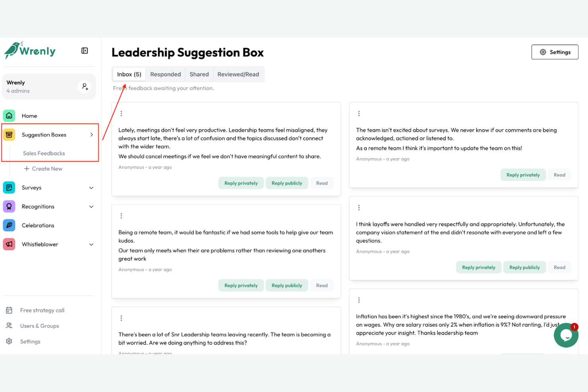588x392 pixels.
Task: Expand the Recognitions section chevron
Action: click(x=91, y=206)
